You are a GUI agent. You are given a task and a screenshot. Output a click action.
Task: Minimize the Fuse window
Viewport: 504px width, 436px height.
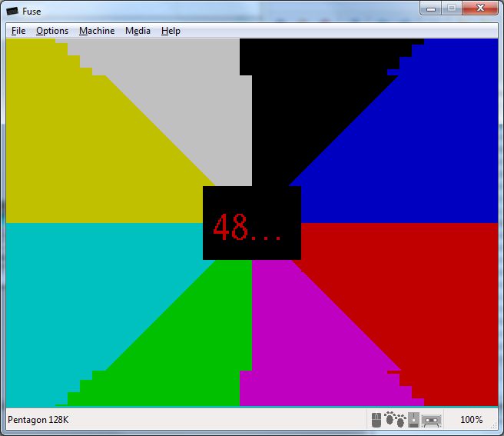(x=431, y=8)
